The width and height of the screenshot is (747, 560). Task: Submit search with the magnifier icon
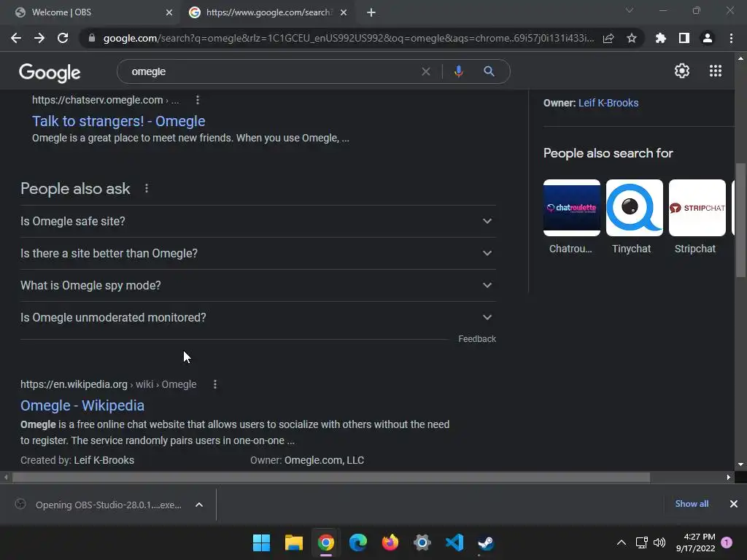[489, 71]
